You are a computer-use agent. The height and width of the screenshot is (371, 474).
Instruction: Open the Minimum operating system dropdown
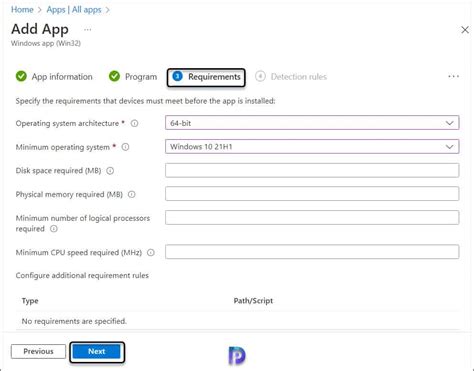point(312,147)
